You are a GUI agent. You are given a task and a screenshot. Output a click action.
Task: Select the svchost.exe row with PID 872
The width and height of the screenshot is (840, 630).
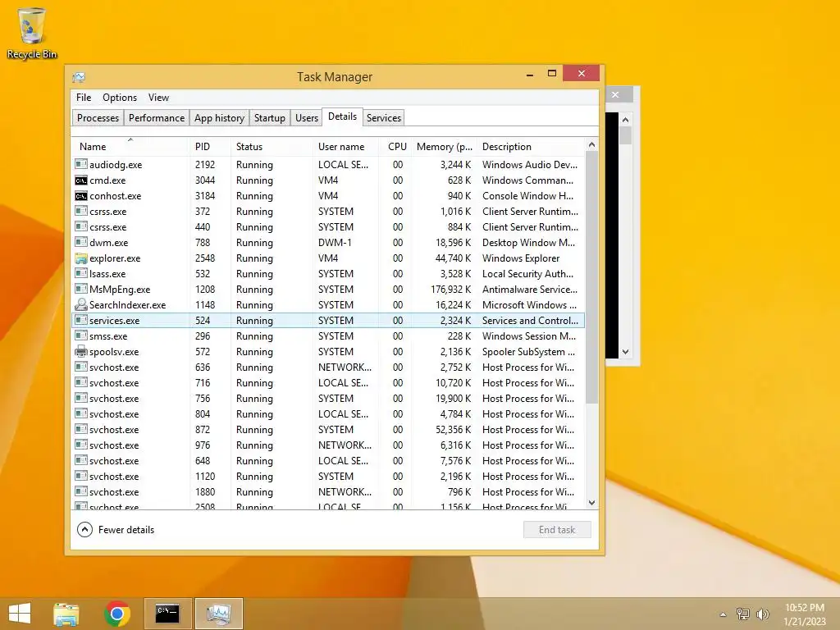tap(328, 429)
